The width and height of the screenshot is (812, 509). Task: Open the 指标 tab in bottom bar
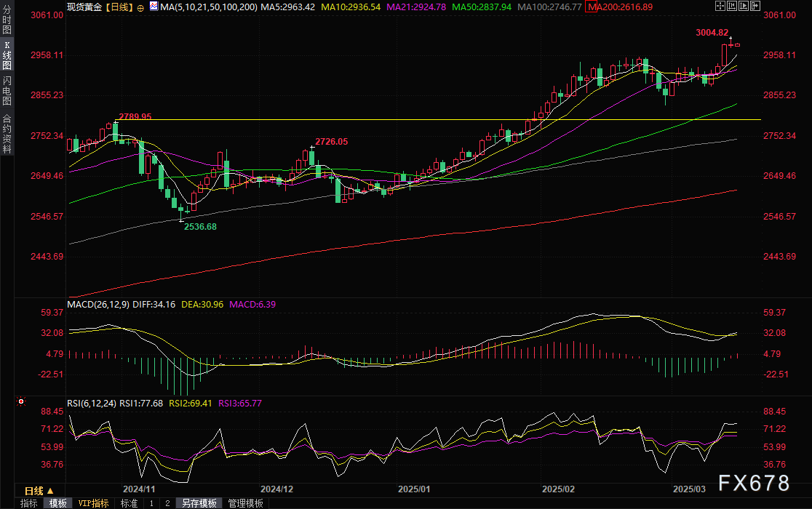coord(29,503)
